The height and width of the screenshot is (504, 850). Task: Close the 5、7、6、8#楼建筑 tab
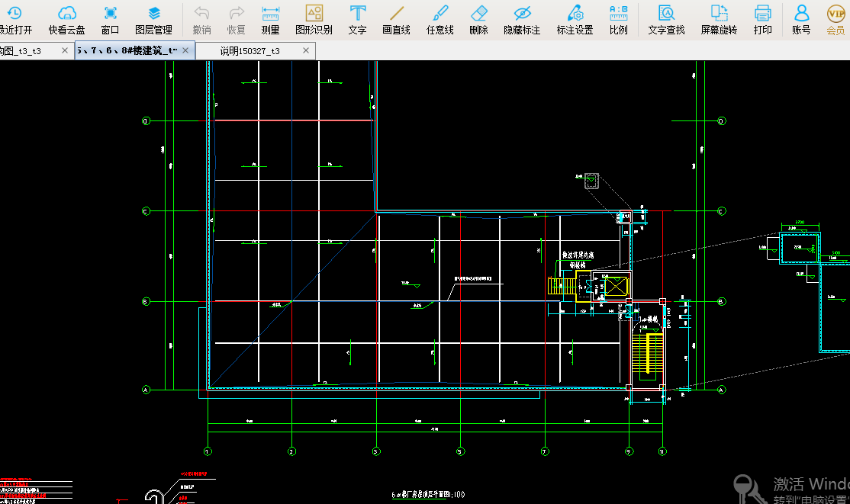(185, 50)
